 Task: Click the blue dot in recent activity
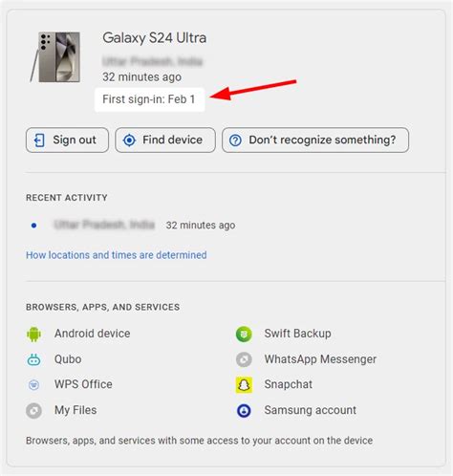33,226
